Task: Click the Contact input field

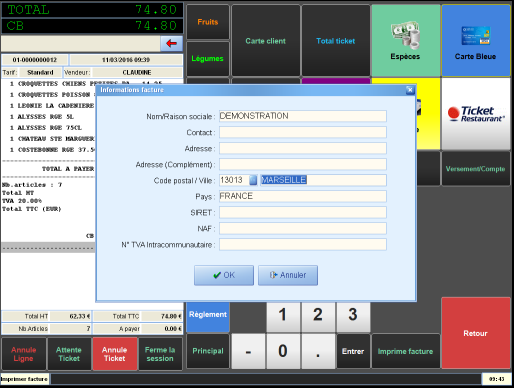Action: point(303,132)
